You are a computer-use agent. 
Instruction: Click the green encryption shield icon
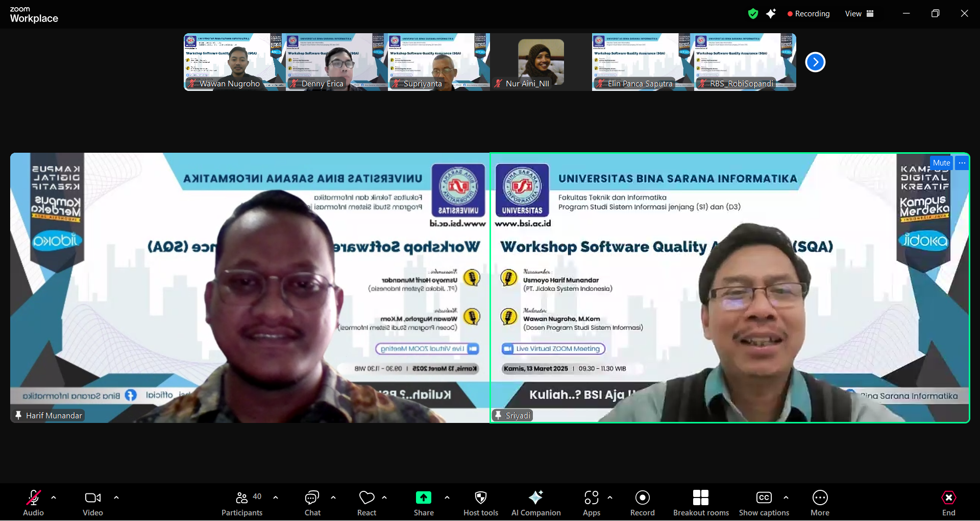click(x=753, y=14)
